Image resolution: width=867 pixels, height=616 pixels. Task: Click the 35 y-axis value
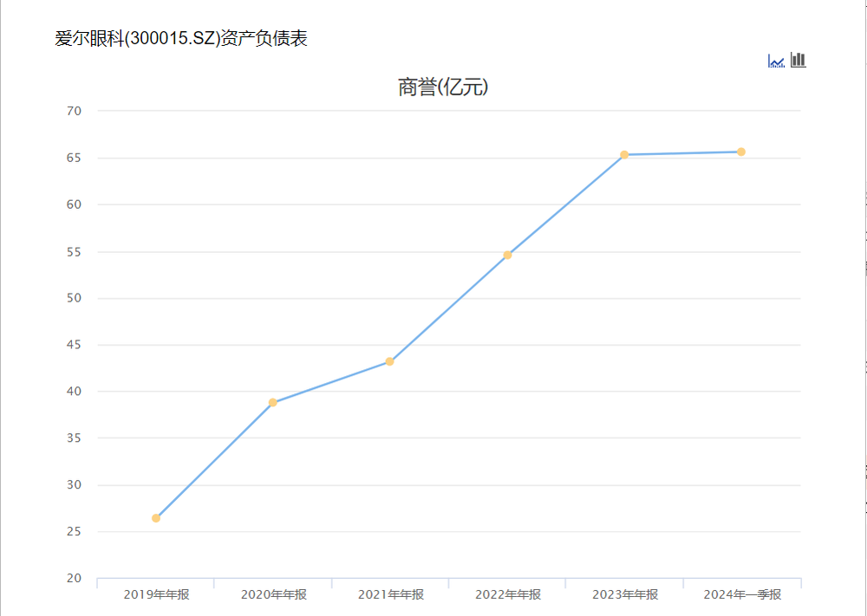click(74, 438)
